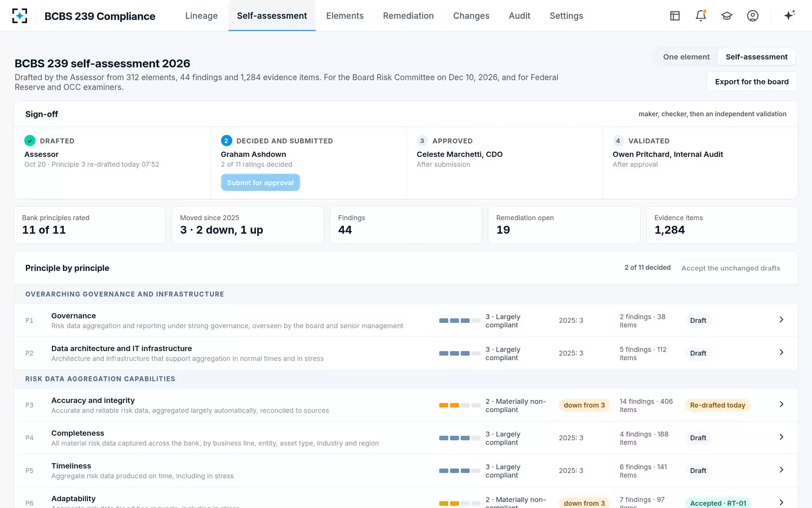Click the Findings 44 summary card
Image resolution: width=812 pixels, height=508 pixels.
(406, 225)
